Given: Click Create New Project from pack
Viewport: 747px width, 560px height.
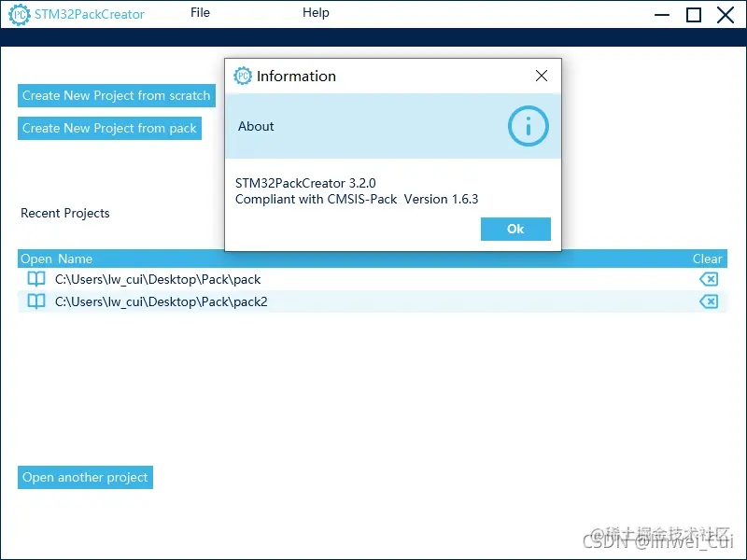Looking at the screenshot, I should tap(109, 129).
